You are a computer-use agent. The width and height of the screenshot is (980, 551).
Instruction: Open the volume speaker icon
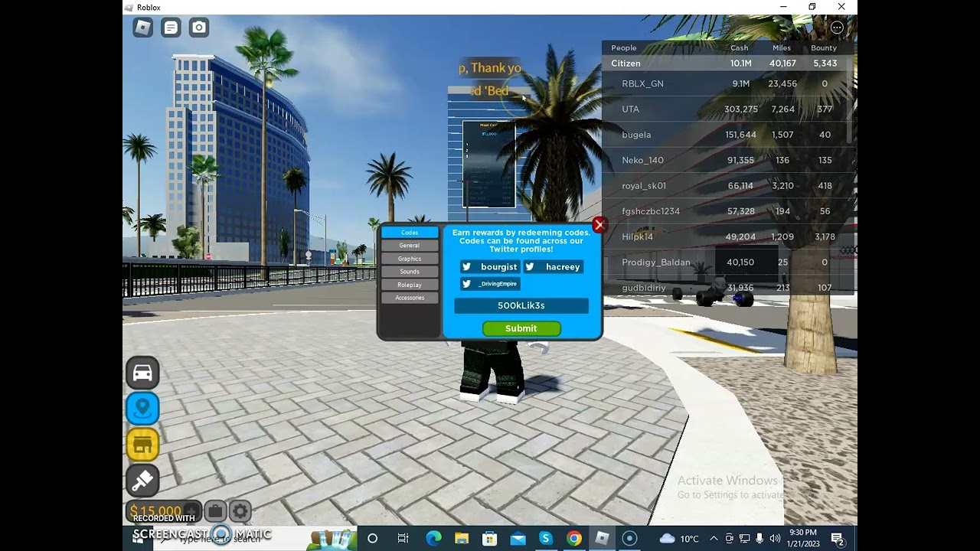[x=775, y=539]
